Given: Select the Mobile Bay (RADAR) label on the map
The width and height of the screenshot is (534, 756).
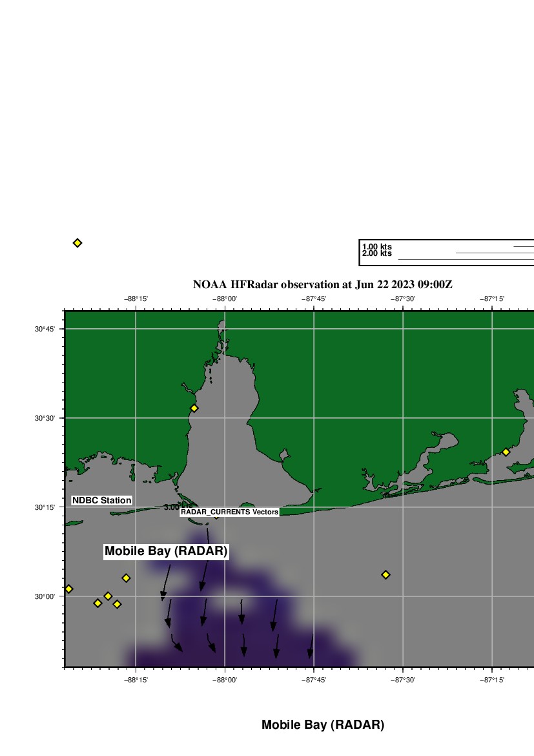Looking at the screenshot, I should [166, 551].
